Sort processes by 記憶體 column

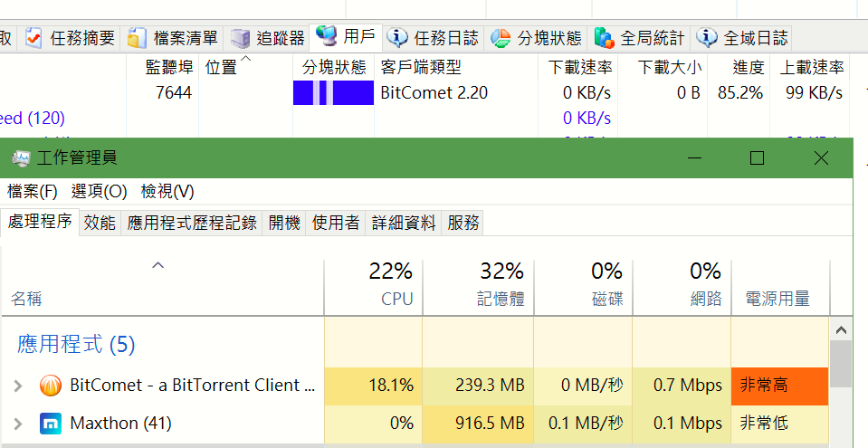click(x=478, y=288)
